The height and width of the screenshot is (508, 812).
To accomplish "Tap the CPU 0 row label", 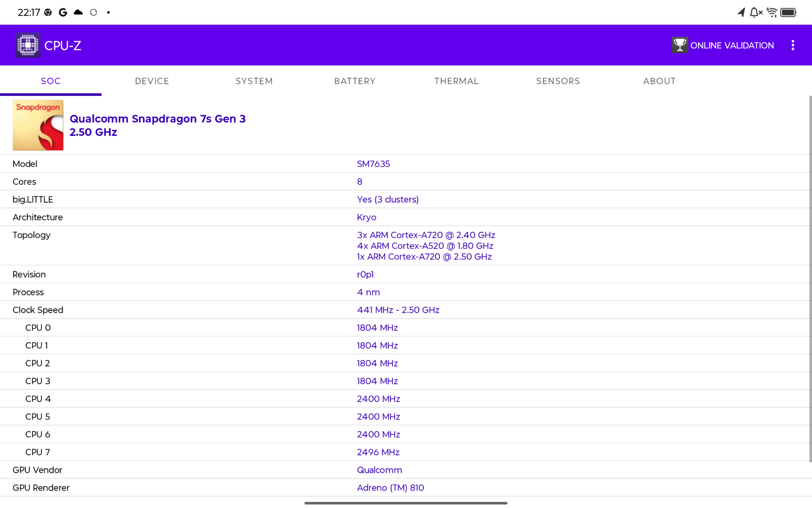I will click(38, 328).
